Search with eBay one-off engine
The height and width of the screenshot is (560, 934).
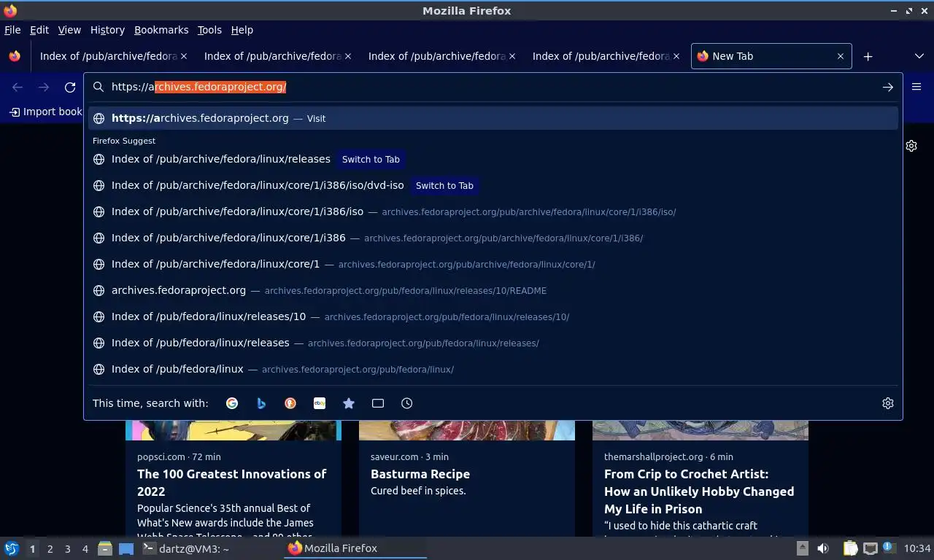coord(320,403)
